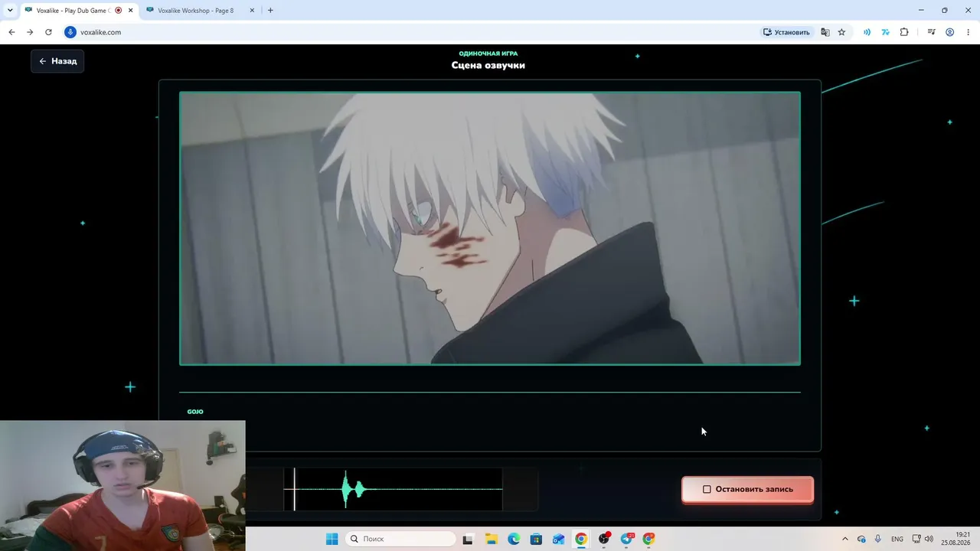Click the sound waves extension icon
980x551 pixels.
pyautogui.click(x=867, y=32)
